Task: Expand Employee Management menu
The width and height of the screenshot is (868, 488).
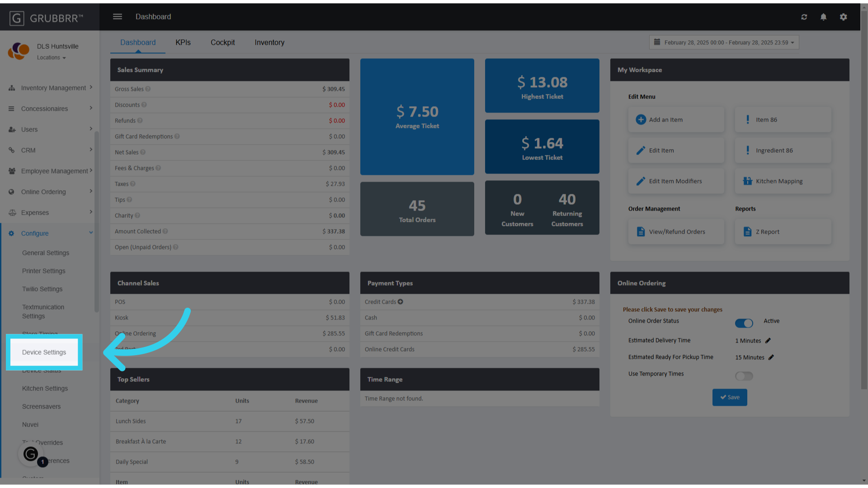Action: coord(50,171)
